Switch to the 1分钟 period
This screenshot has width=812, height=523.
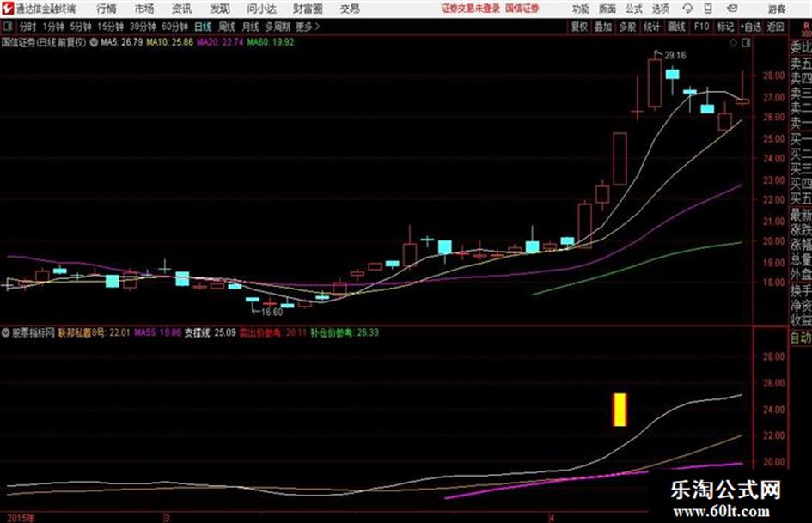tap(52, 27)
